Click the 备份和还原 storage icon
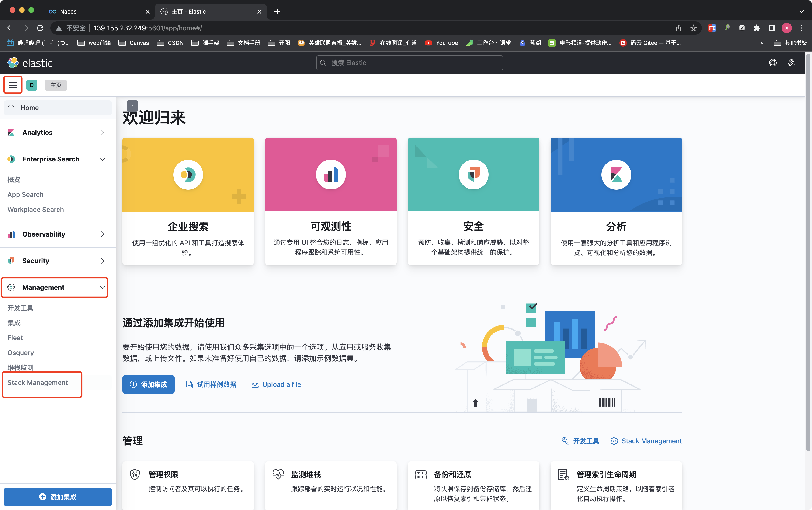Viewport: 812px width, 510px height. tap(421, 475)
